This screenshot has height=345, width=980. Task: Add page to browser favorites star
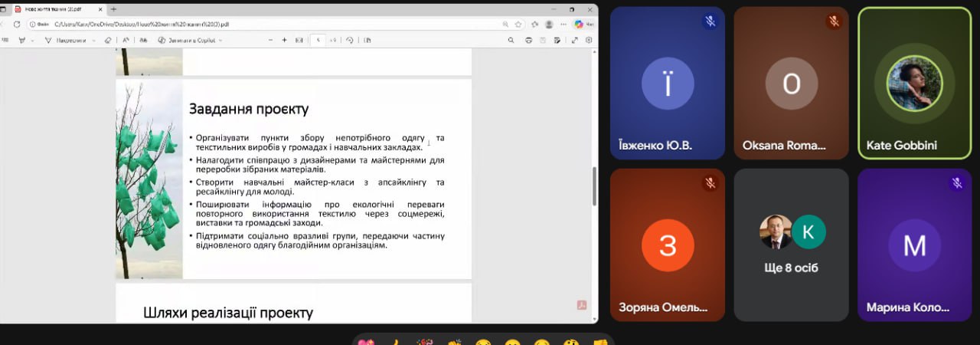click(518, 24)
